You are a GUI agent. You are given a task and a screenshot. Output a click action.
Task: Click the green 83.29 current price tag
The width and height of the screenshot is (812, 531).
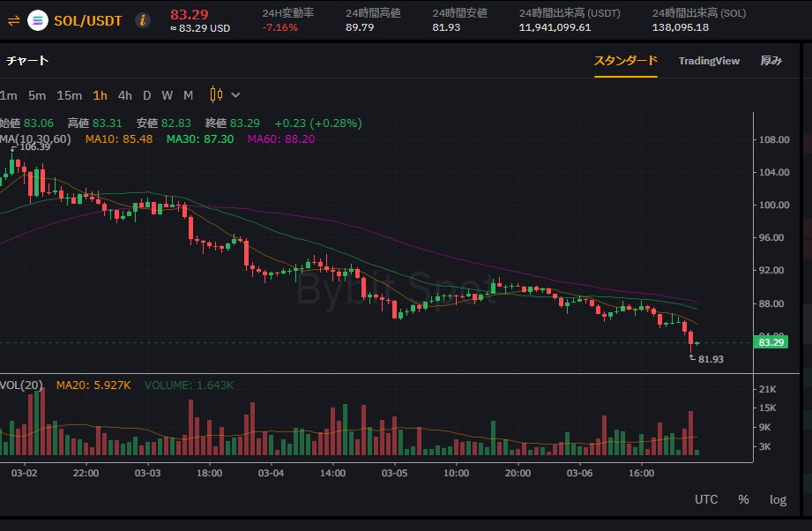[x=771, y=342]
